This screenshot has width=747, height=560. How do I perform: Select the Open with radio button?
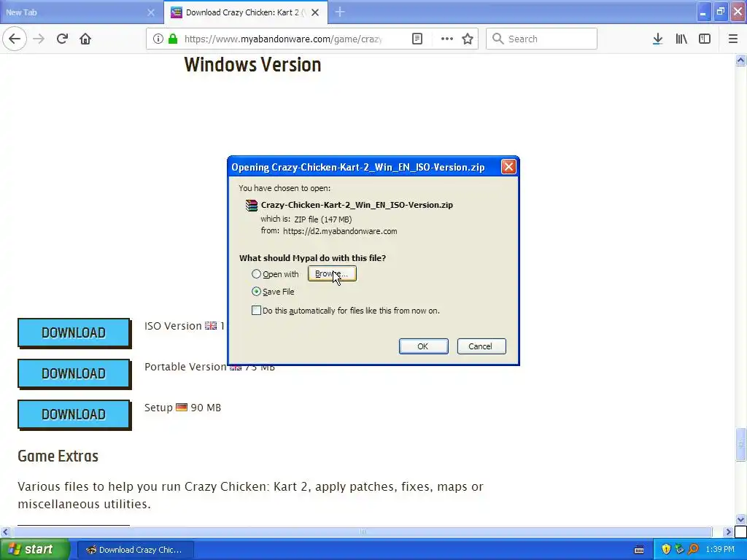click(x=256, y=274)
